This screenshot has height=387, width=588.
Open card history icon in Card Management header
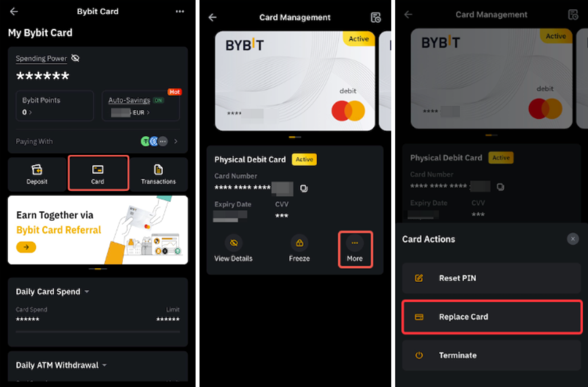376,17
